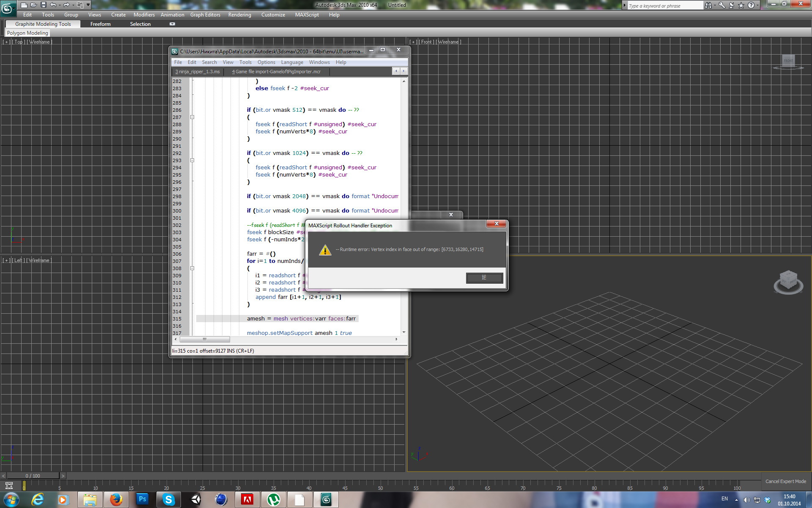Open the Help question mark dropdown arrow

758,6
